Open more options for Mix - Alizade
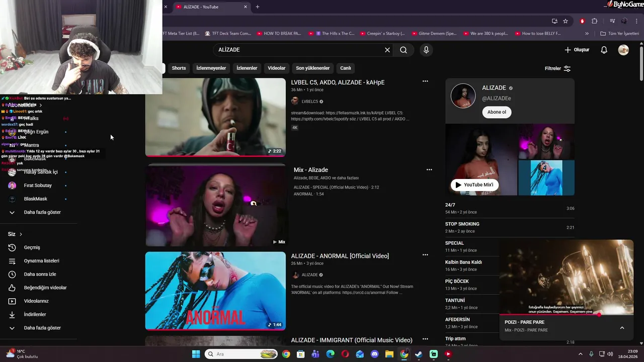 [x=429, y=169]
